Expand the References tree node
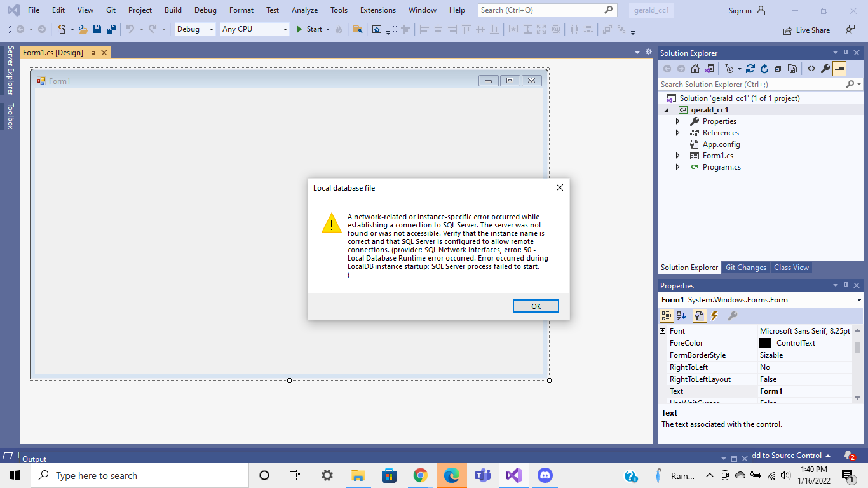This screenshot has height=488, width=868. click(x=677, y=132)
